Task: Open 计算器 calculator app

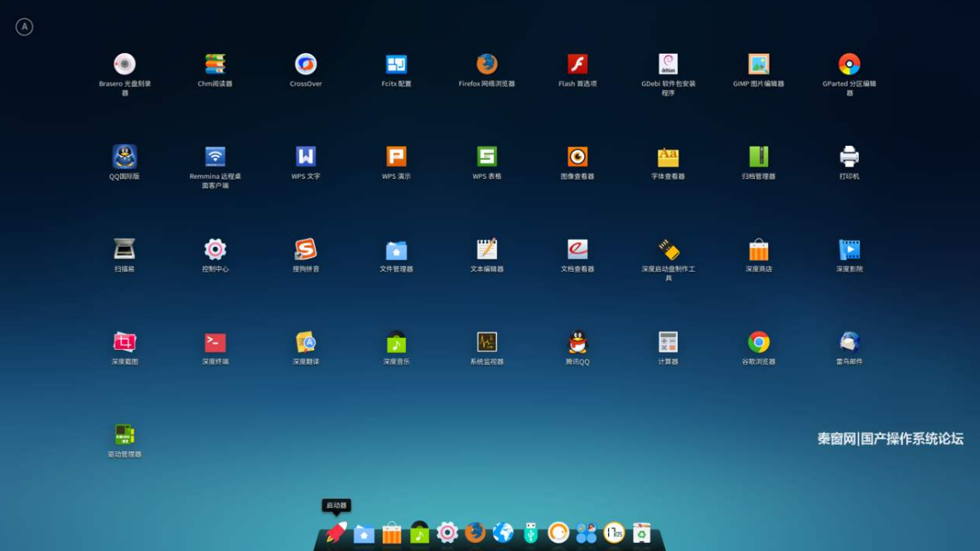Action: tap(668, 342)
